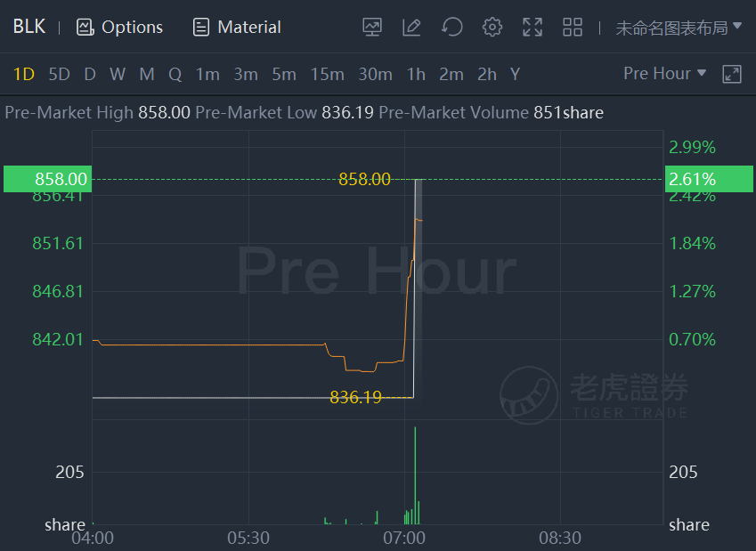This screenshot has height=551, width=756.
Task: Open the 未命名图表布局 layout dropdown
Action: click(679, 28)
